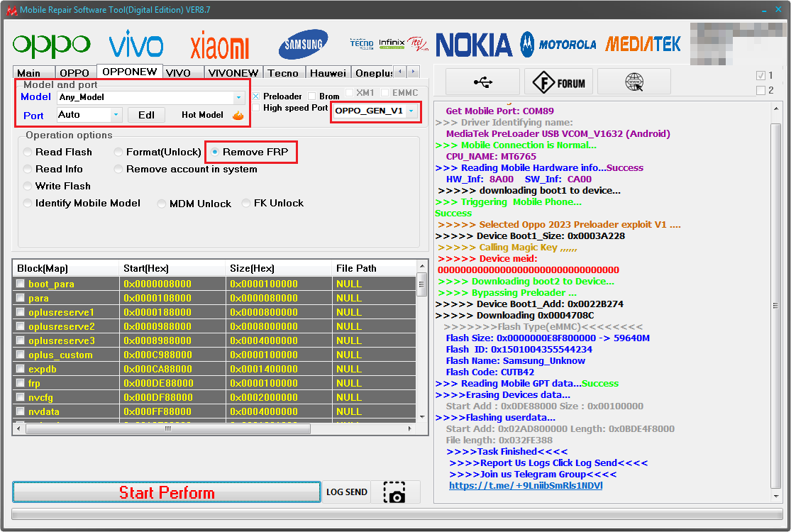Click the partition table horizontal scrollbar thumb
The width and height of the screenshot is (791, 532).
168,429
